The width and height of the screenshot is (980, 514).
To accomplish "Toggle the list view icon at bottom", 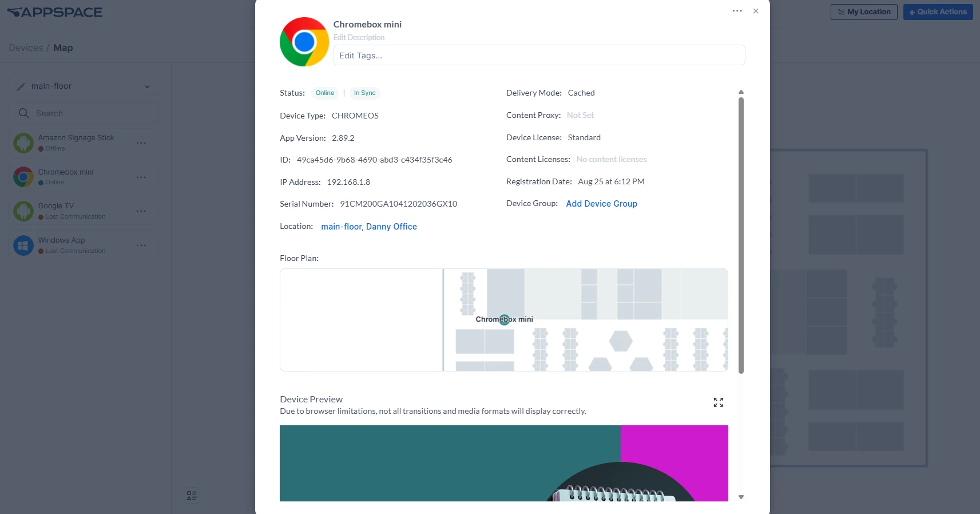I will (192, 496).
